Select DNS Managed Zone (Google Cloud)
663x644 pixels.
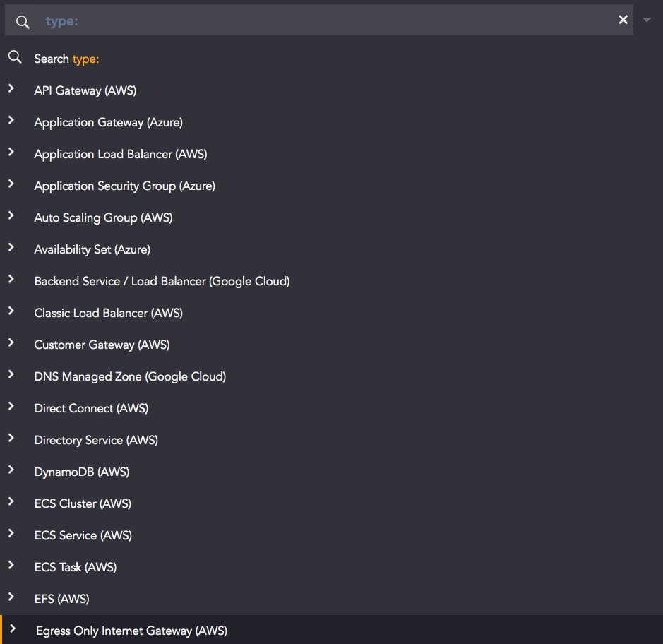[130, 376]
